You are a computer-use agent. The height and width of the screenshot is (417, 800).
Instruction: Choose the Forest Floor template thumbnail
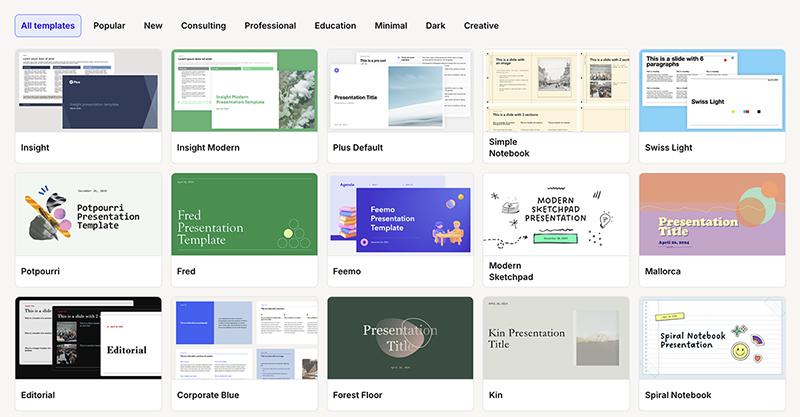tap(401, 338)
